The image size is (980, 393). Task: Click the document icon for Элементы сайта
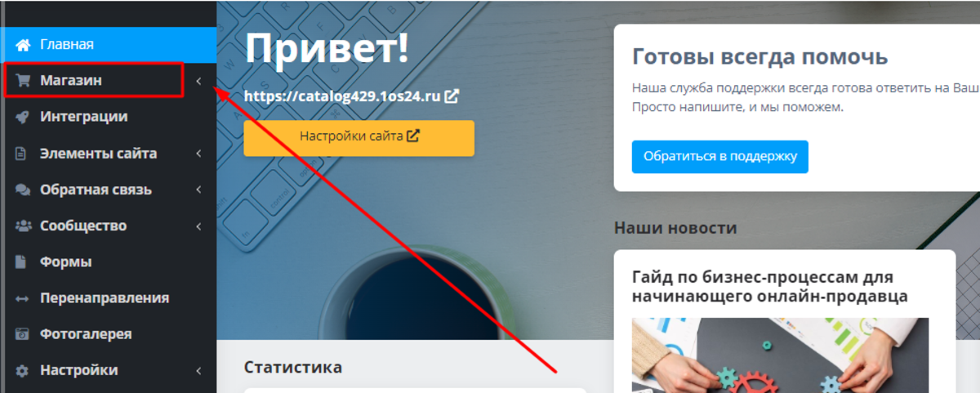(22, 154)
